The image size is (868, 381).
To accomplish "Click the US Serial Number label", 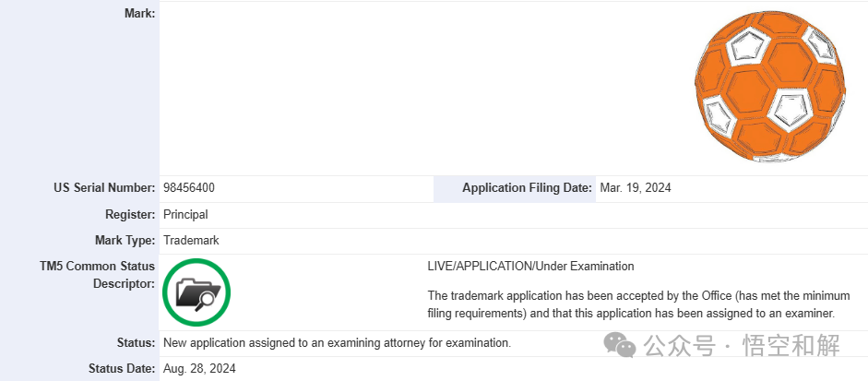I will [x=104, y=187].
